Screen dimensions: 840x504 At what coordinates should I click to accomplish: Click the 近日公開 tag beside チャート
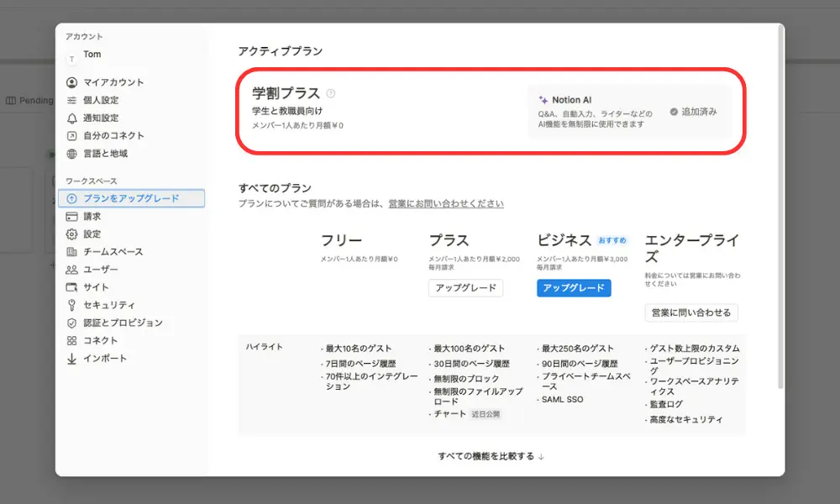pos(486,415)
